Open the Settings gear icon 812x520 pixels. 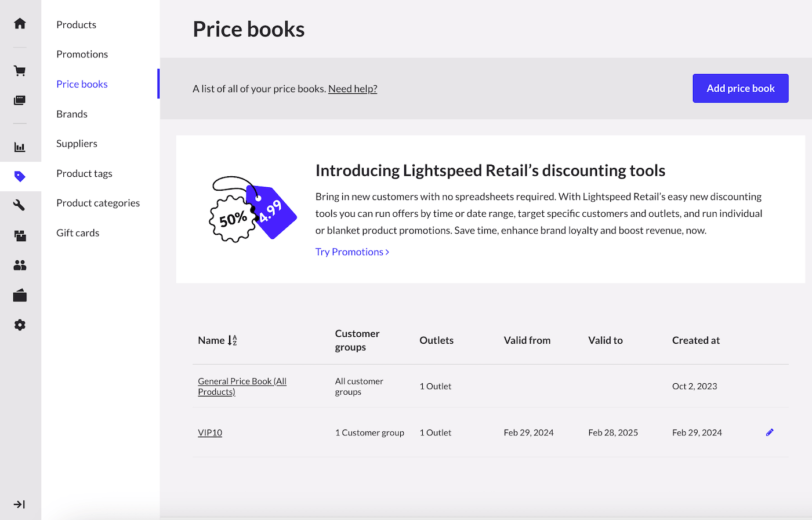(x=20, y=325)
